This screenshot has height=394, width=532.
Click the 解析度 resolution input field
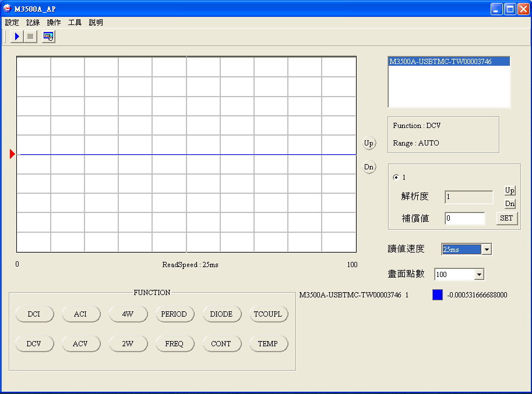pos(469,197)
